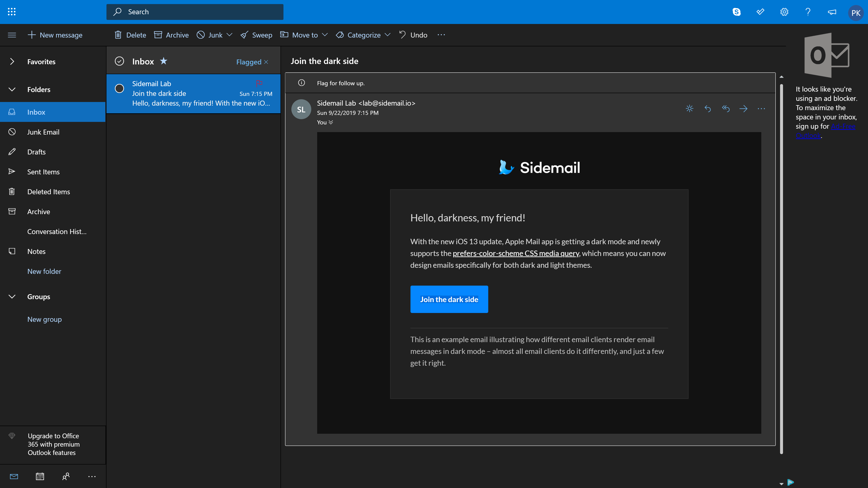The height and width of the screenshot is (488, 868).
Task: Click the Reply icon in email header
Action: point(708,109)
